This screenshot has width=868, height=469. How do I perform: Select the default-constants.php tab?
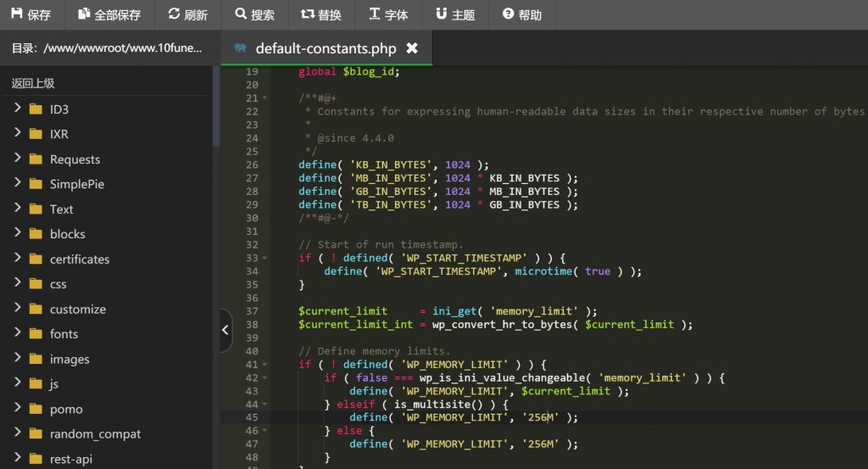(x=325, y=48)
